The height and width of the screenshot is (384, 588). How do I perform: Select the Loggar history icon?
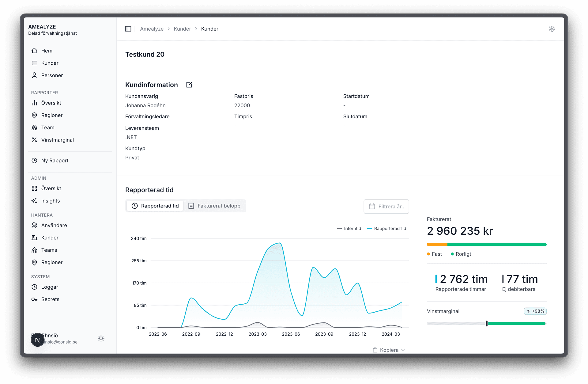(34, 287)
